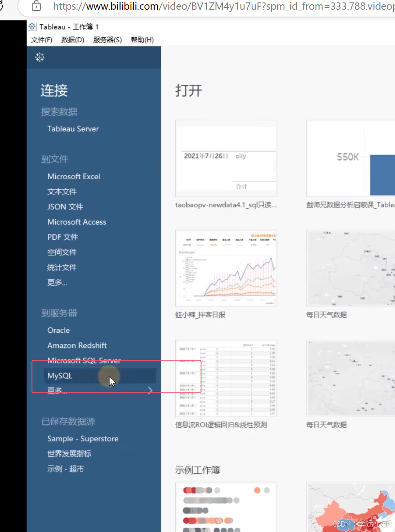Open the 服务器(S) menu
395x532 pixels.
(x=107, y=40)
